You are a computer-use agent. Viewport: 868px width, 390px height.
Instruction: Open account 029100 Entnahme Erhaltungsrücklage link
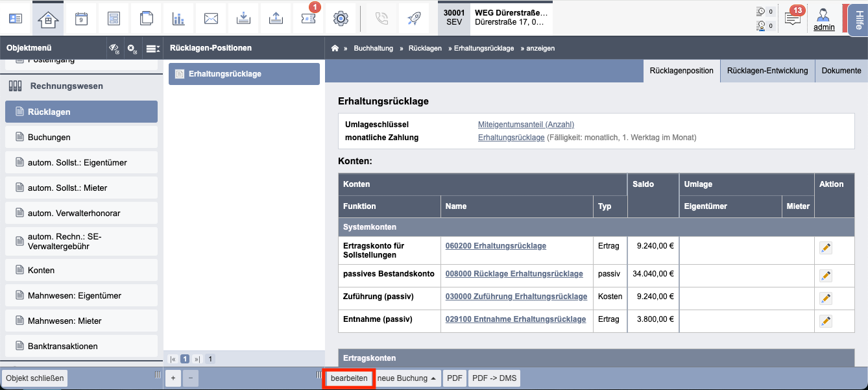tap(515, 319)
